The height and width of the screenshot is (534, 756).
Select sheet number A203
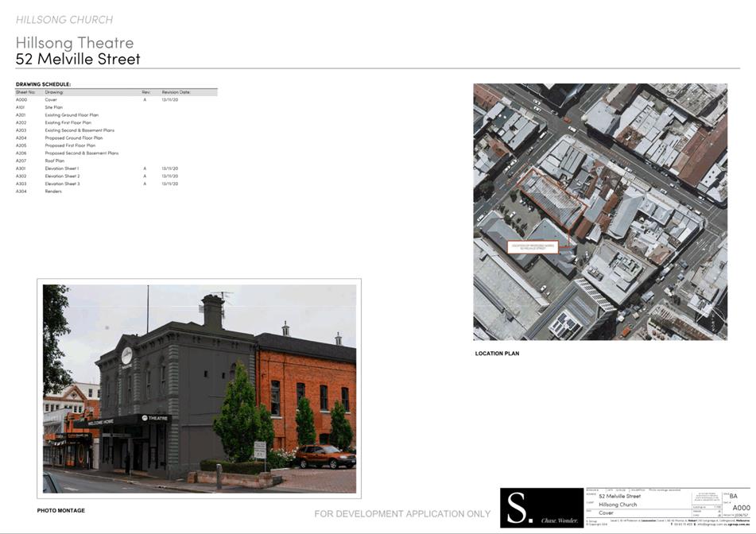pyautogui.click(x=21, y=130)
